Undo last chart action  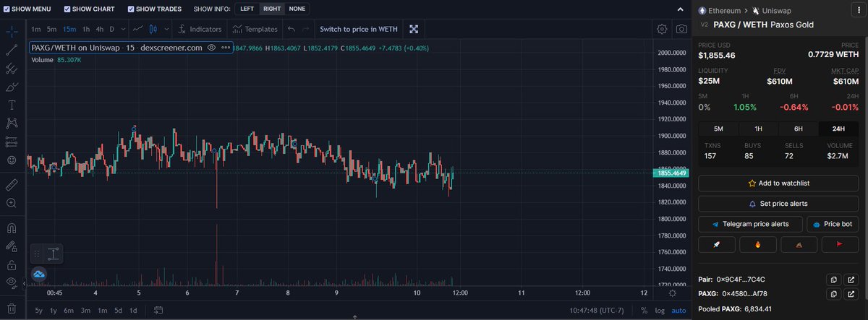coord(291,29)
